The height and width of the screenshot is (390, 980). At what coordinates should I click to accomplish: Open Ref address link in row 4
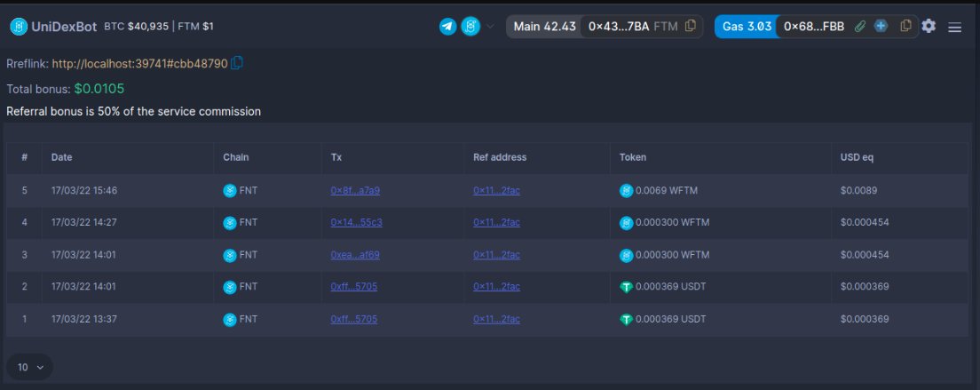coord(496,222)
